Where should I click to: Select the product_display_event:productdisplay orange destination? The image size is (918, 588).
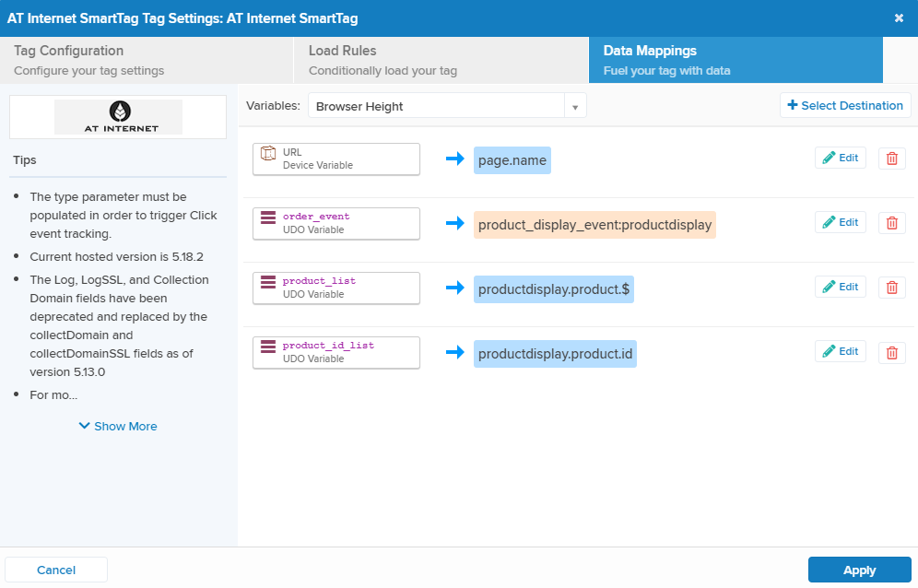pyautogui.click(x=594, y=225)
